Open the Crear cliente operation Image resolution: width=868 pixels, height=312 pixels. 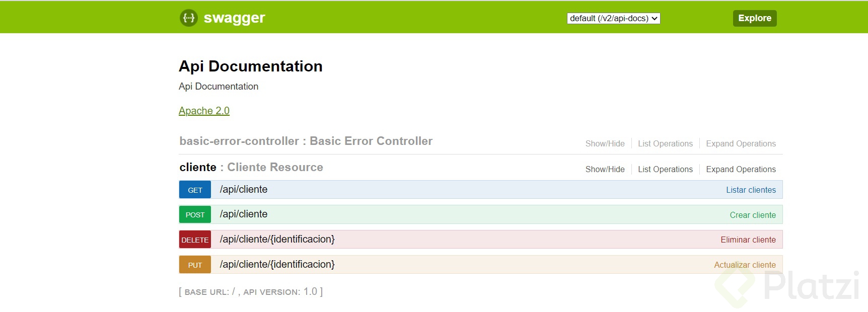[752, 214]
